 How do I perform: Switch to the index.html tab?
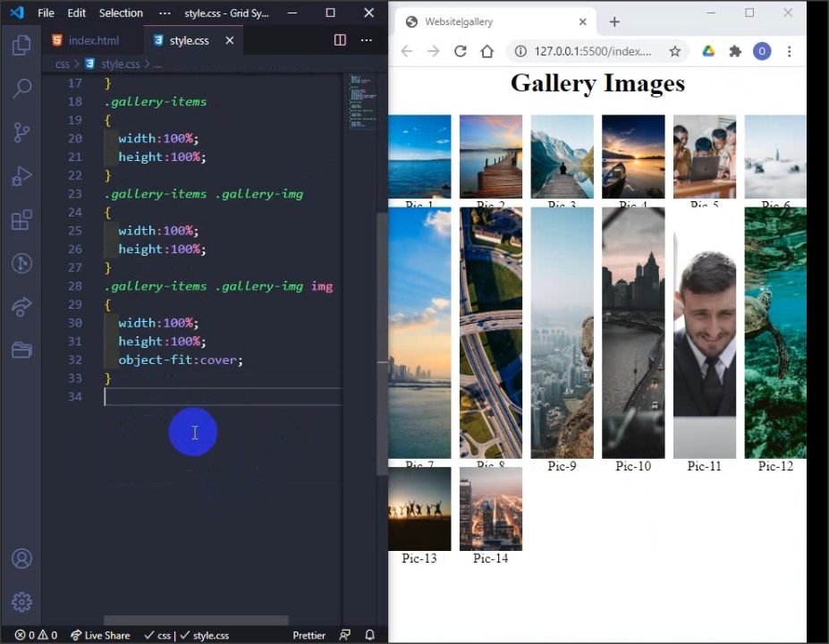(x=93, y=40)
